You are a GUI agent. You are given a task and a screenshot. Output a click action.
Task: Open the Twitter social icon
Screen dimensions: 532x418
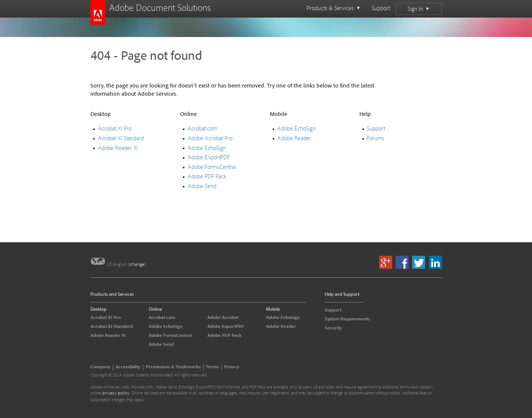(418, 262)
